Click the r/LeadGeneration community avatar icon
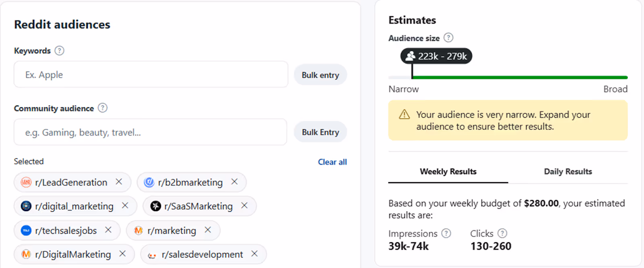Viewport: 644px width, 268px height. pyautogui.click(x=26, y=183)
